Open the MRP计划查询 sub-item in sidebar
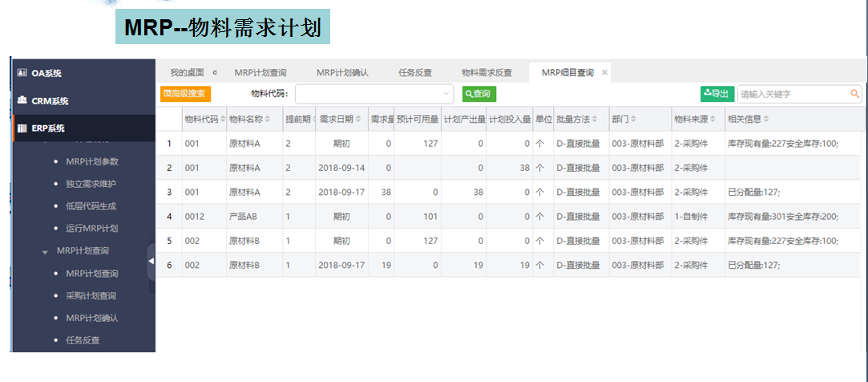Screen dimensions: 868x382 click(92, 274)
